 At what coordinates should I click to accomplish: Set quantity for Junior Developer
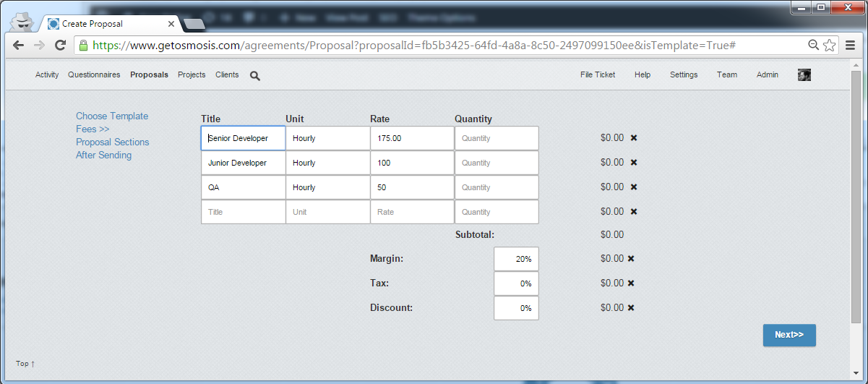(x=497, y=163)
